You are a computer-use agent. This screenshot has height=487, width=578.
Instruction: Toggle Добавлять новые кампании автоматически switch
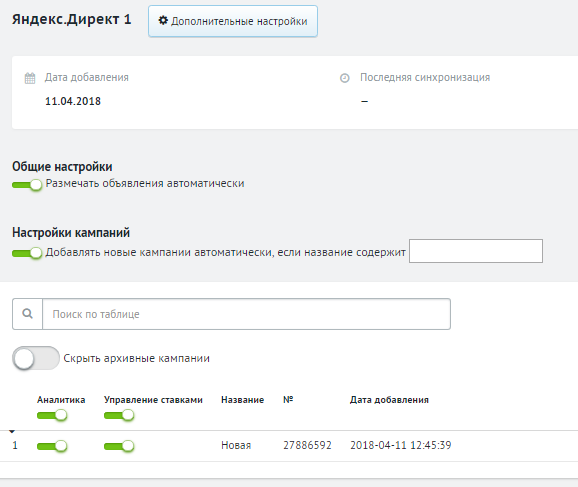click(27, 253)
